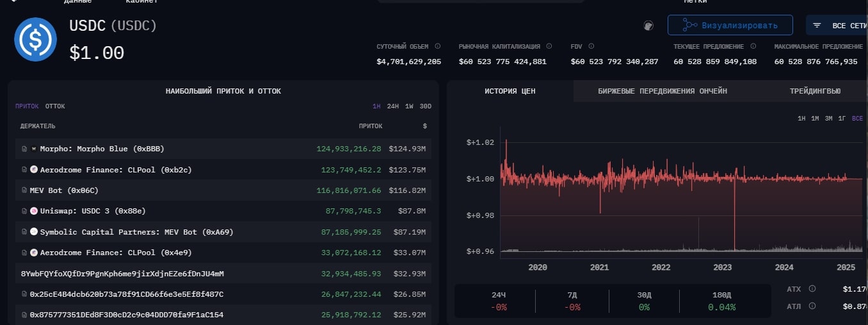Show info for Текущее предложение
The height and width of the screenshot is (325, 868).
point(753,46)
